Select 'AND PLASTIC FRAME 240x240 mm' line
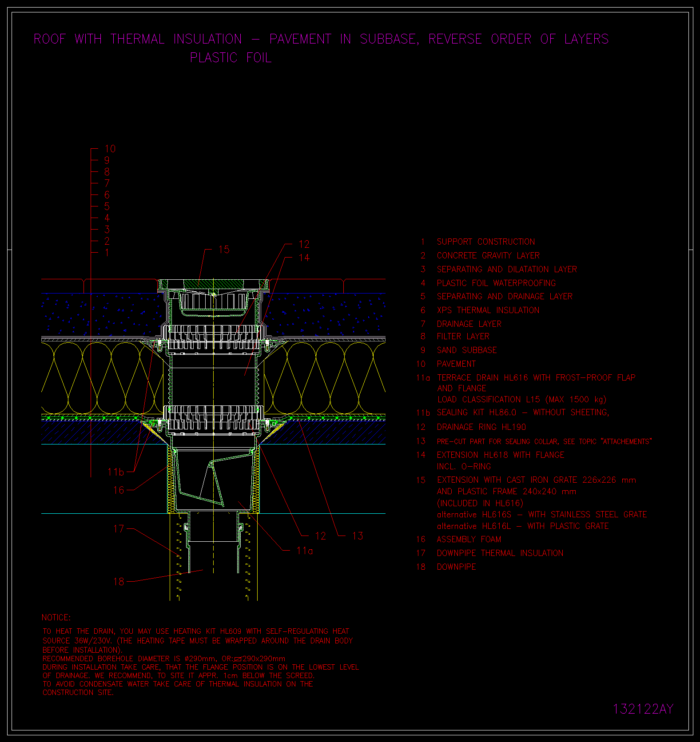 [506, 492]
